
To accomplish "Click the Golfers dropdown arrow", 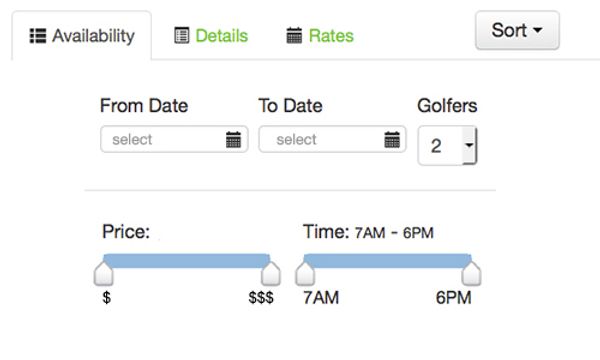I will tap(469, 145).
